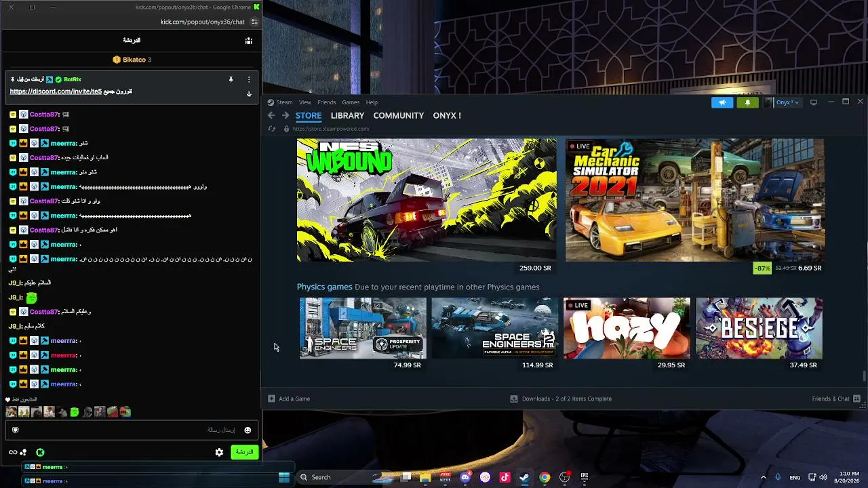Screen dimensions: 868x488
Task: Open chat identity shield icon
Action: click(x=16, y=430)
